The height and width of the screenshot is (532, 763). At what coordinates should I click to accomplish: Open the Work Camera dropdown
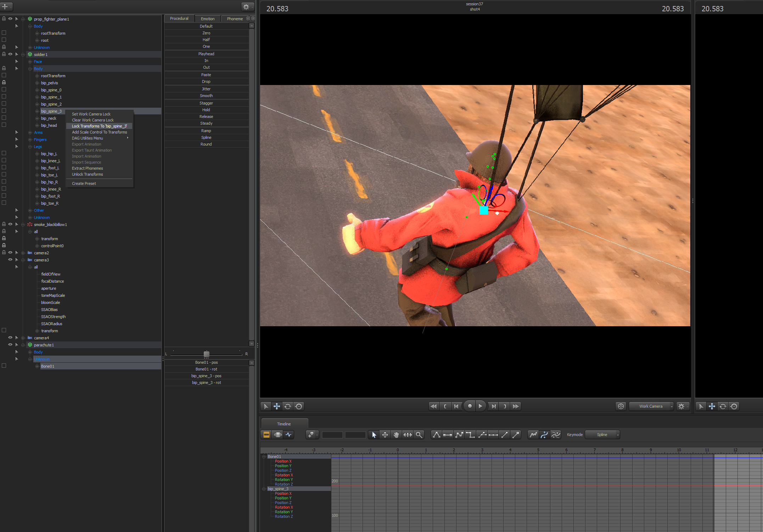pos(651,406)
